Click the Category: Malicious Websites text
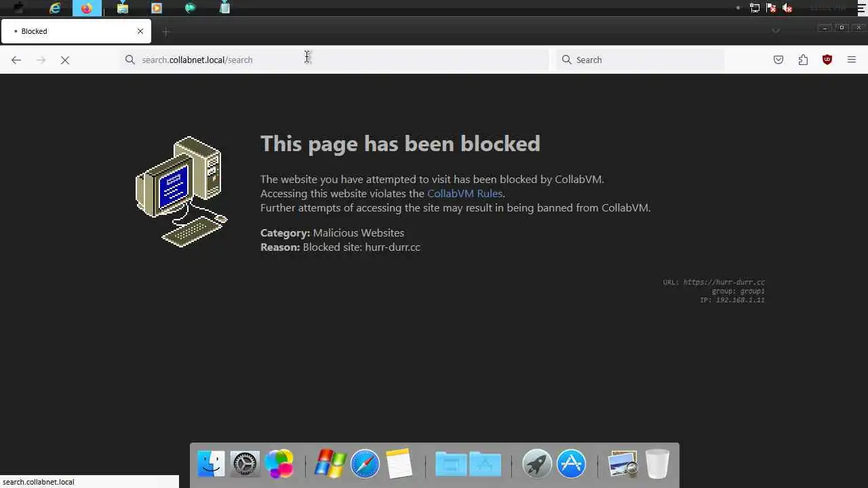Viewport: 868px width, 488px height. pos(332,232)
